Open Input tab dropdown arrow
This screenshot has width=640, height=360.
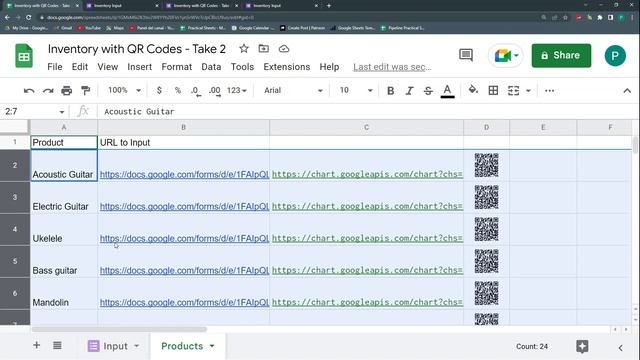[136, 346]
